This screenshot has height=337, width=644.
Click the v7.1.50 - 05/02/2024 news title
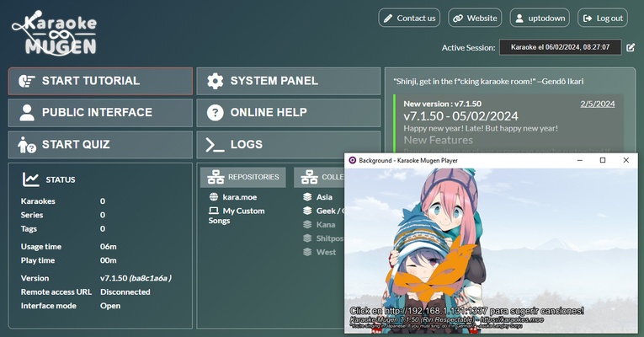(x=460, y=116)
